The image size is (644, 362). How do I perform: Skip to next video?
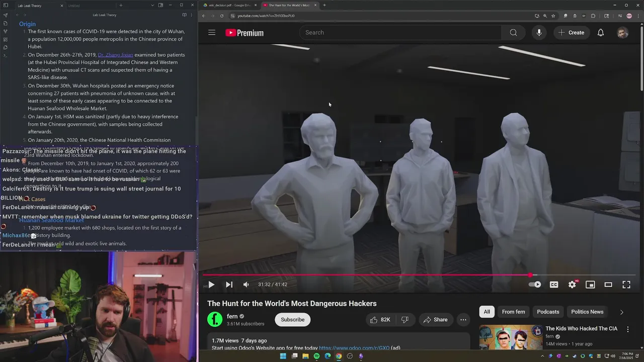[x=229, y=285]
